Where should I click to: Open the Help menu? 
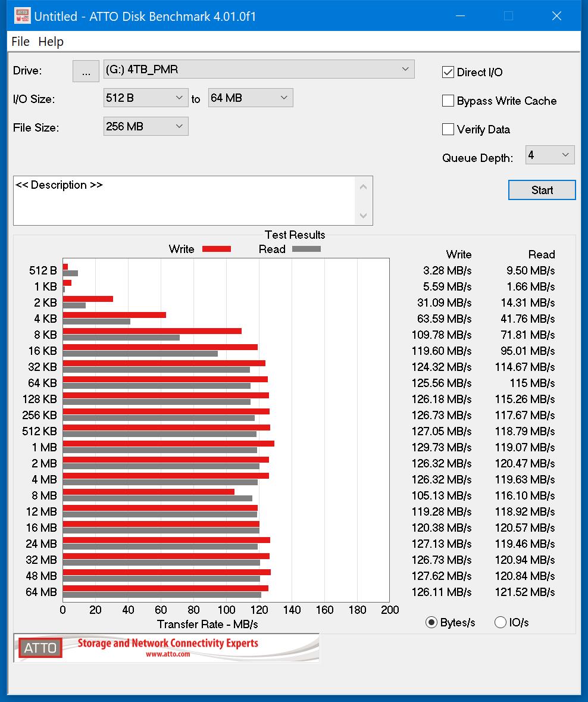52,42
